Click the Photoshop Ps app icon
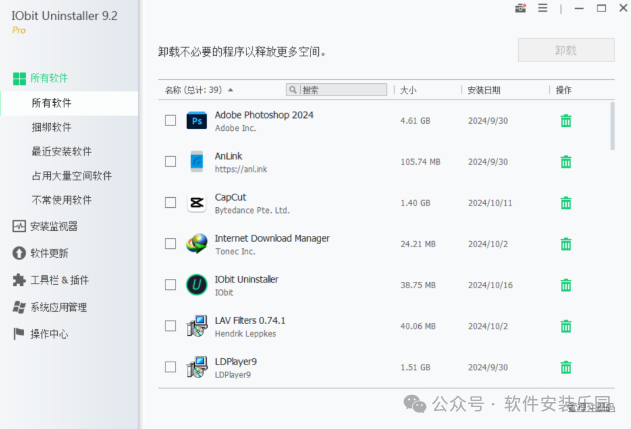Image resolution: width=631 pixels, height=429 pixels. click(x=197, y=121)
